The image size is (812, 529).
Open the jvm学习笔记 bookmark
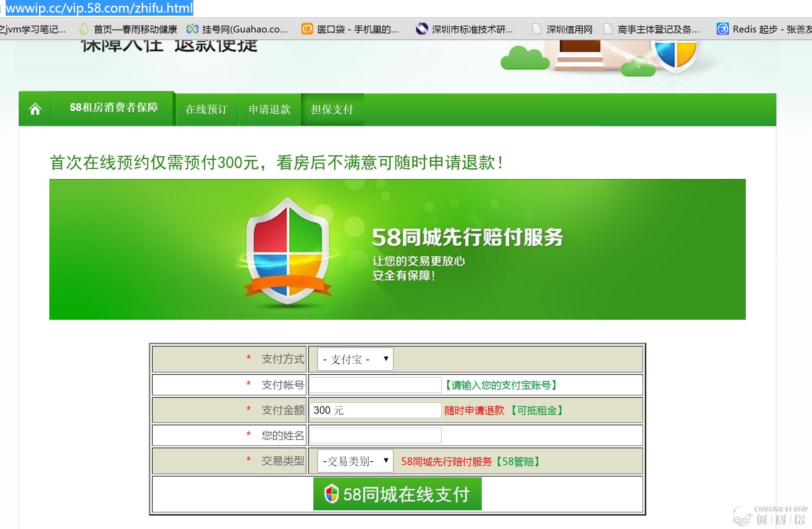coord(33,29)
